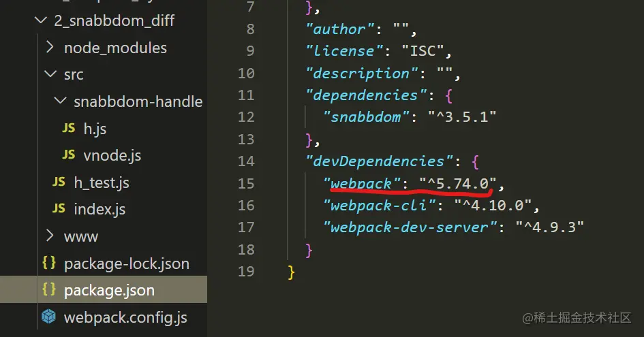Select the src folder name
The image size is (644, 337).
pyautogui.click(x=74, y=75)
